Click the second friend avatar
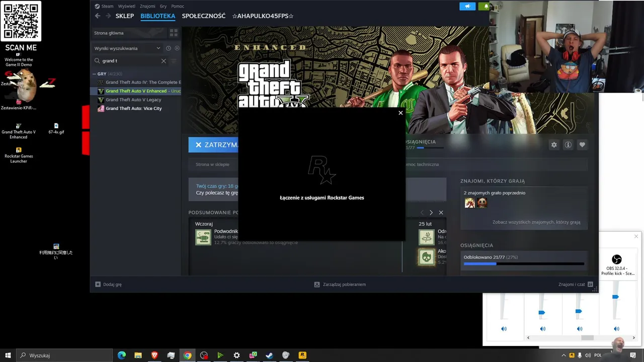The width and height of the screenshot is (644, 362). point(482,203)
